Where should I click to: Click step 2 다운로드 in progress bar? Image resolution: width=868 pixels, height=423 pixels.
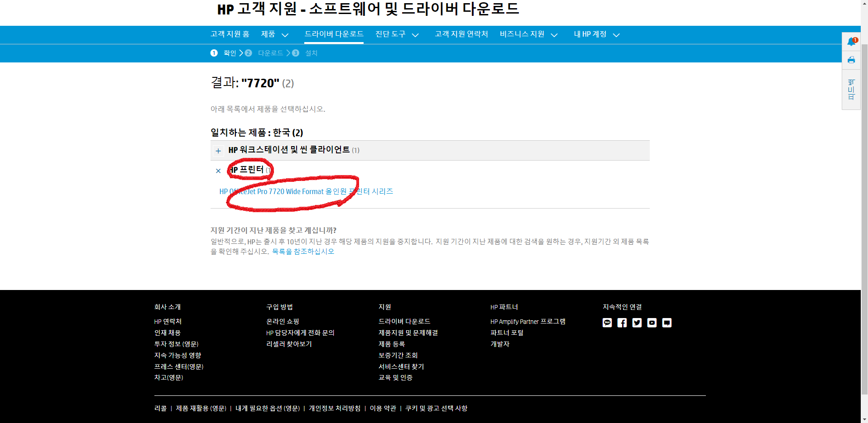click(x=264, y=53)
